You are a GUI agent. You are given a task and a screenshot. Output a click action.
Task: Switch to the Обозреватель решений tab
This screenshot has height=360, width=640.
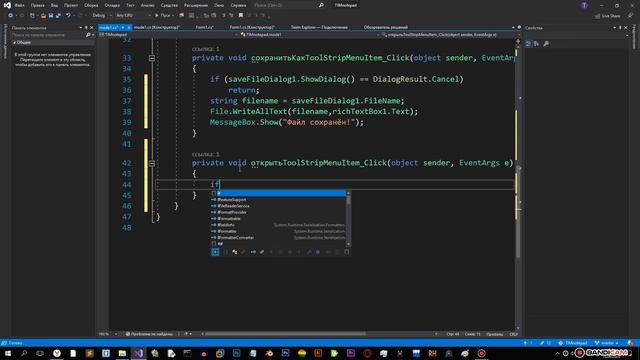[x=386, y=27]
